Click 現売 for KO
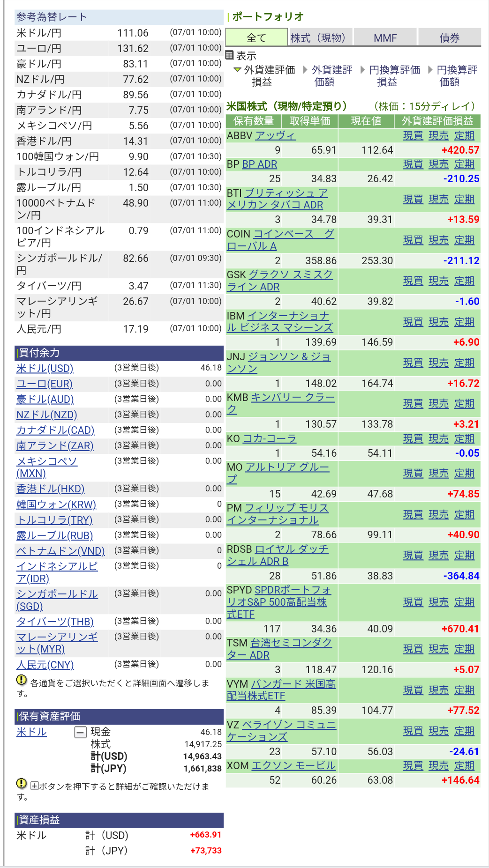The image size is (489, 868). tap(439, 439)
